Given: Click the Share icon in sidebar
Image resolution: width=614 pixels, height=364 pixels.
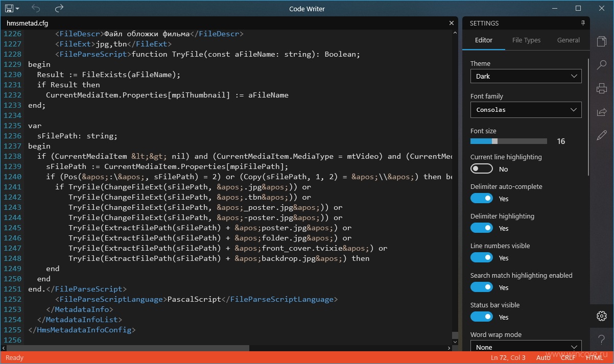Looking at the screenshot, I should coord(602,112).
